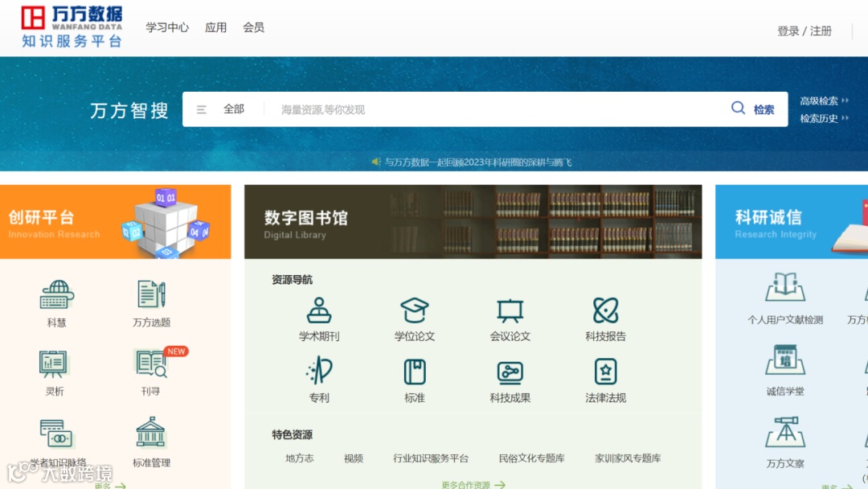The image size is (868, 489).
Task: Open the 会员 menu
Action: [253, 27]
